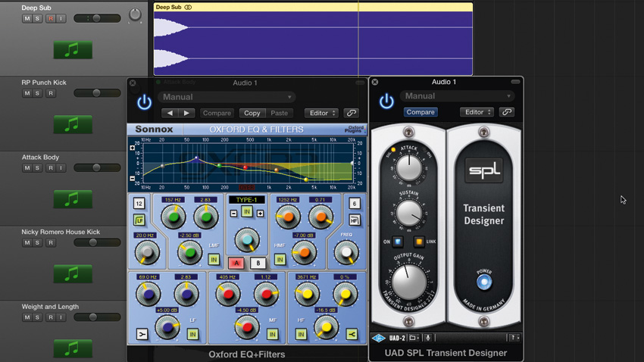Click the purple node on the EQ curve
The height and width of the screenshot is (362, 644).
[x=196, y=158]
